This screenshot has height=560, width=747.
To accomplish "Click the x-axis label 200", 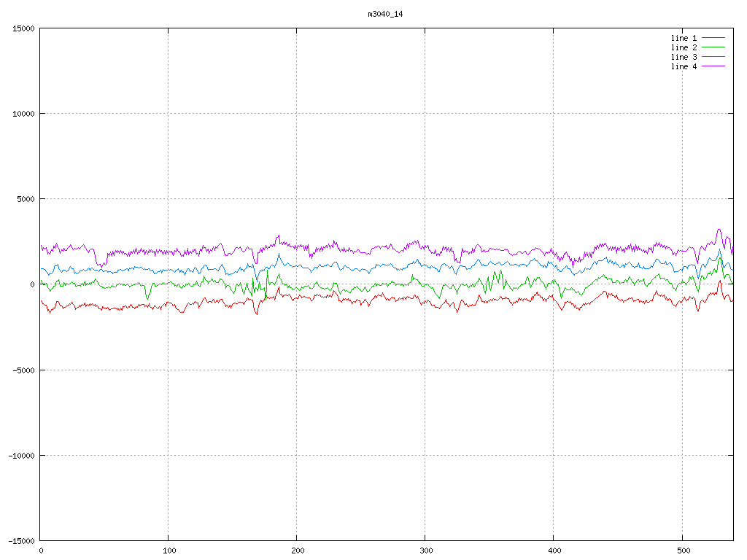I will tap(298, 551).
